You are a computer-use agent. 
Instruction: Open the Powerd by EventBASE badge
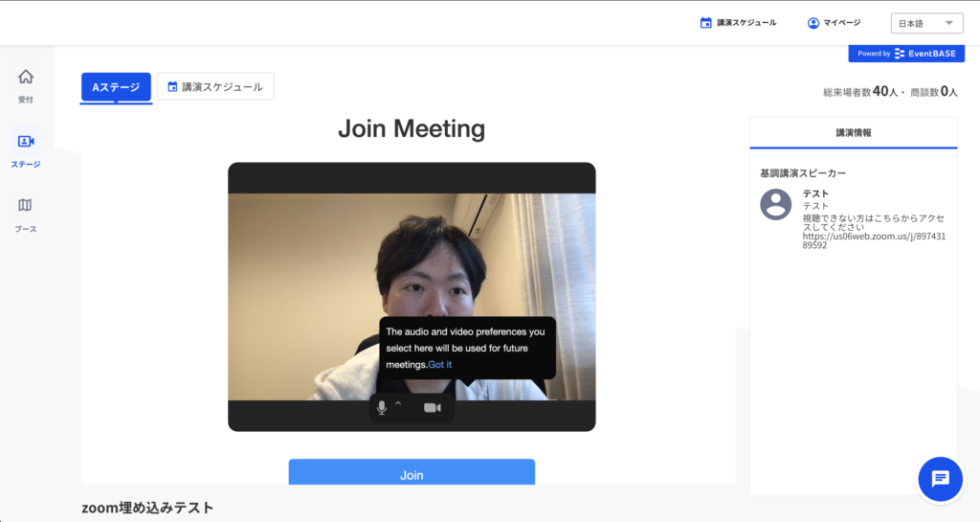click(906, 54)
